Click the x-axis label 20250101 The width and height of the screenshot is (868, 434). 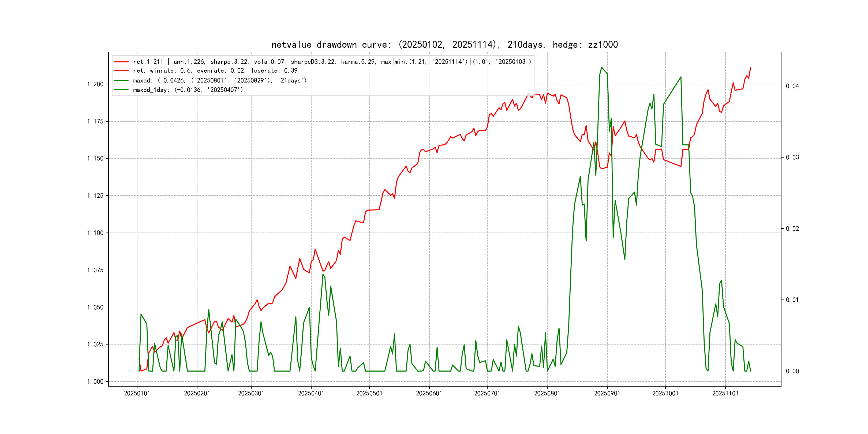(137, 394)
